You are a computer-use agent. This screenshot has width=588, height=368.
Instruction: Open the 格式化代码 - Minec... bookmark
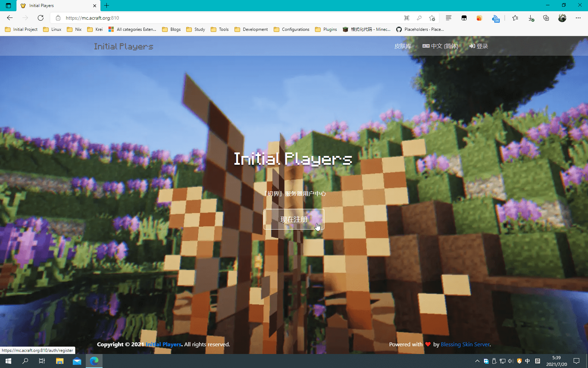[367, 29]
